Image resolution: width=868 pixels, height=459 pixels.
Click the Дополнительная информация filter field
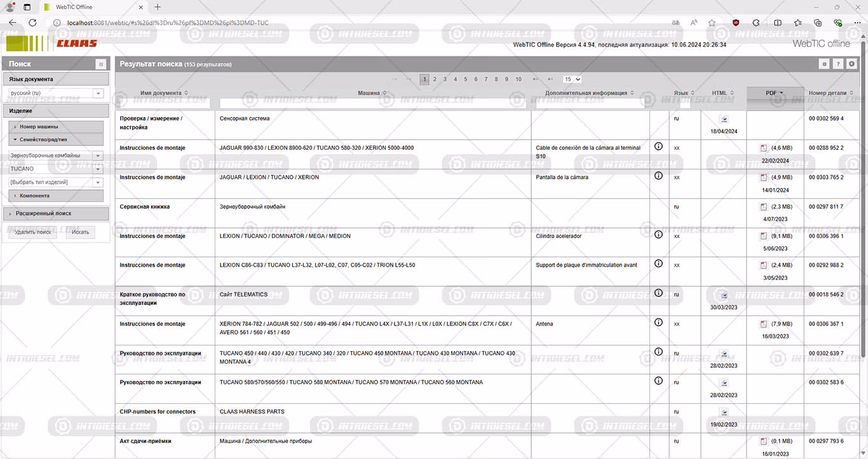(590, 103)
